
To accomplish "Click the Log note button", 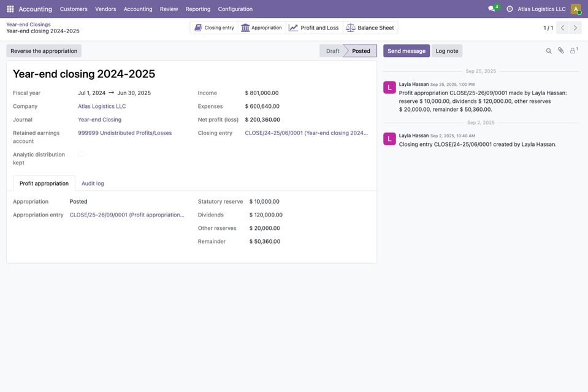I will (x=446, y=51).
